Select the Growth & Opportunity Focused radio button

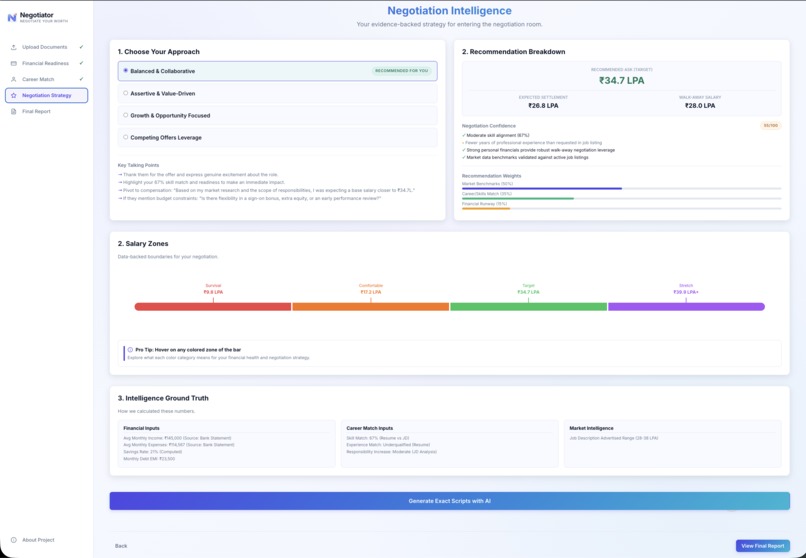click(x=125, y=115)
